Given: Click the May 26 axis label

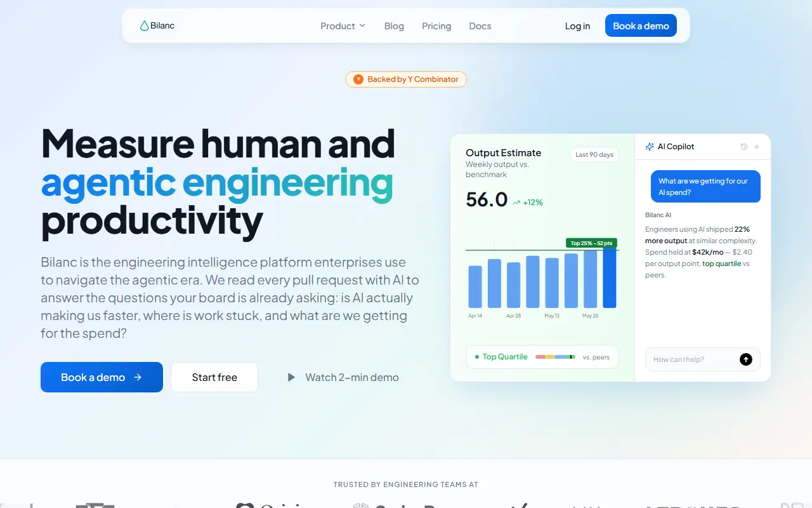Looking at the screenshot, I should click(591, 316).
